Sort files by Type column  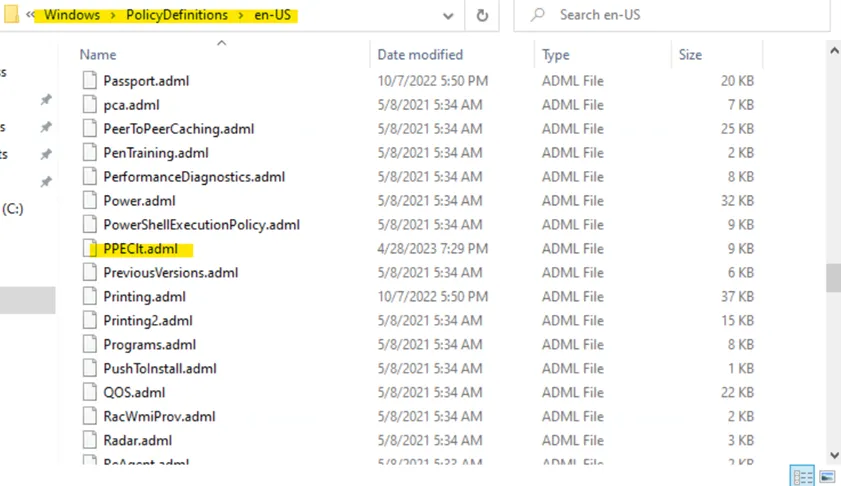(556, 55)
